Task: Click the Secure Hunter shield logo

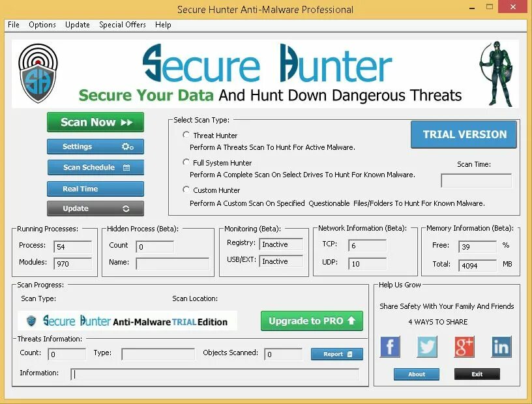Action: point(38,73)
